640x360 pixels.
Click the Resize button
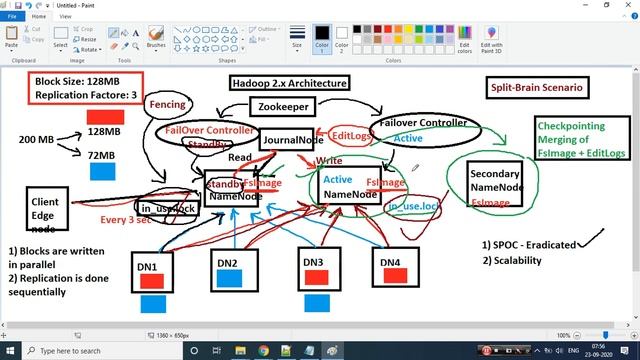pyautogui.click(x=85, y=39)
